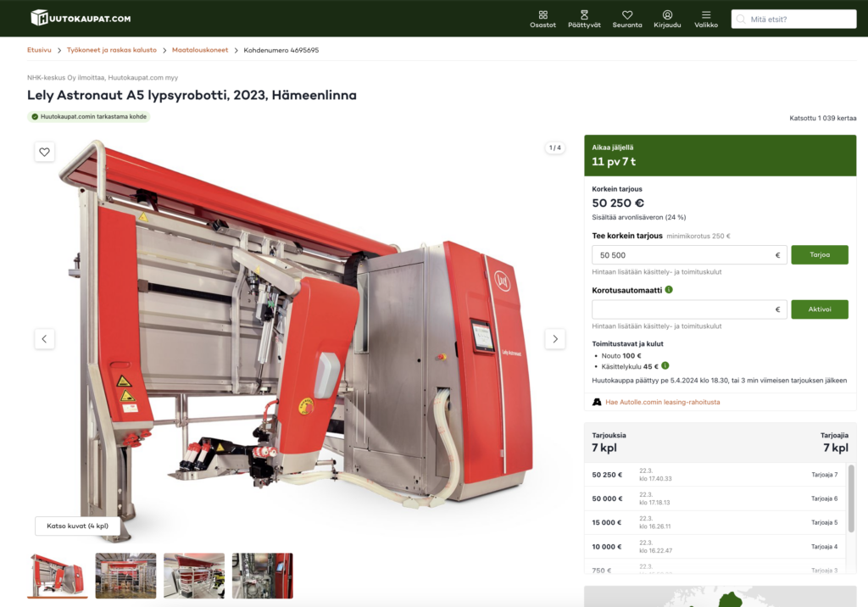Click the main milking robot image
This screenshot has height=607, width=868.
[x=296, y=339]
